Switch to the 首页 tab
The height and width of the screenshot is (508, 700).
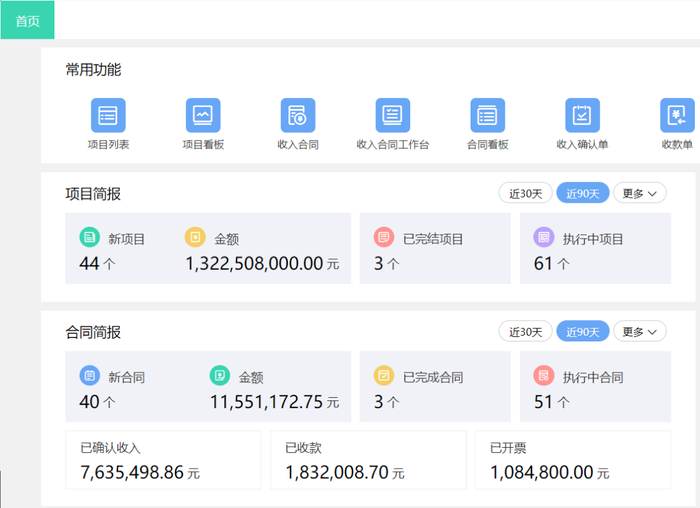pos(28,20)
